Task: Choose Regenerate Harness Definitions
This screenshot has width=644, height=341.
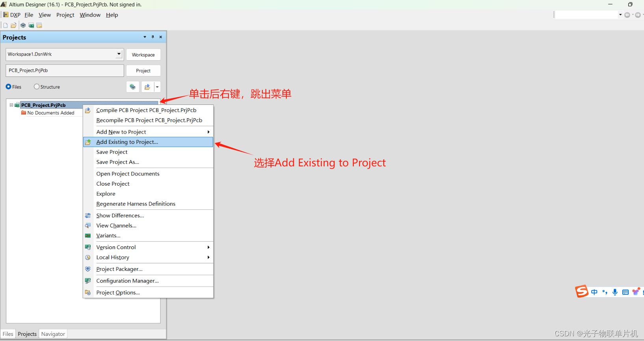Action: pos(148,204)
